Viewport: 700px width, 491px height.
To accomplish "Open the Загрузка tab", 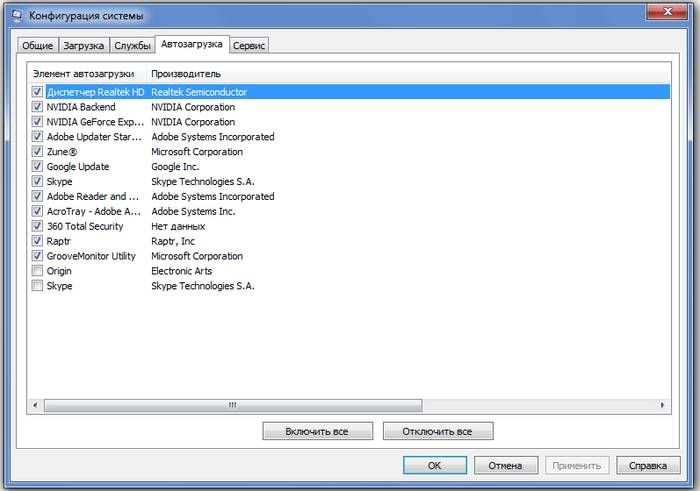I will tap(82, 46).
